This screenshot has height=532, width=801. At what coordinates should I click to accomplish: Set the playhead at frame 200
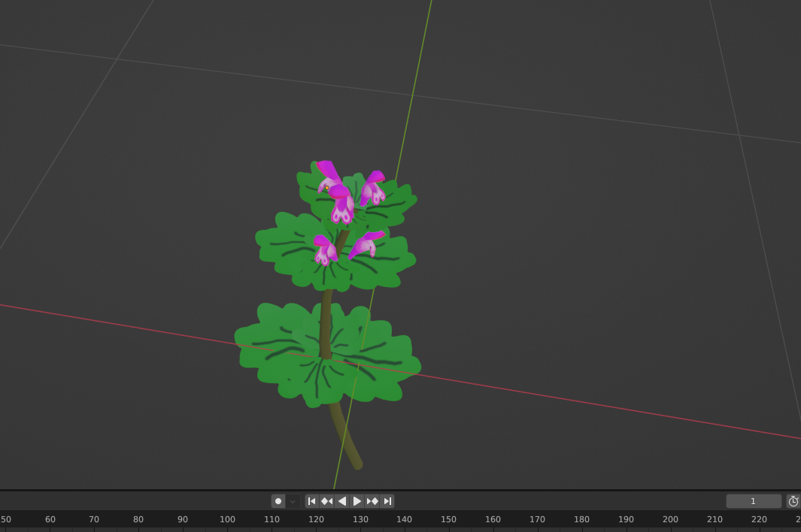[x=670, y=520]
